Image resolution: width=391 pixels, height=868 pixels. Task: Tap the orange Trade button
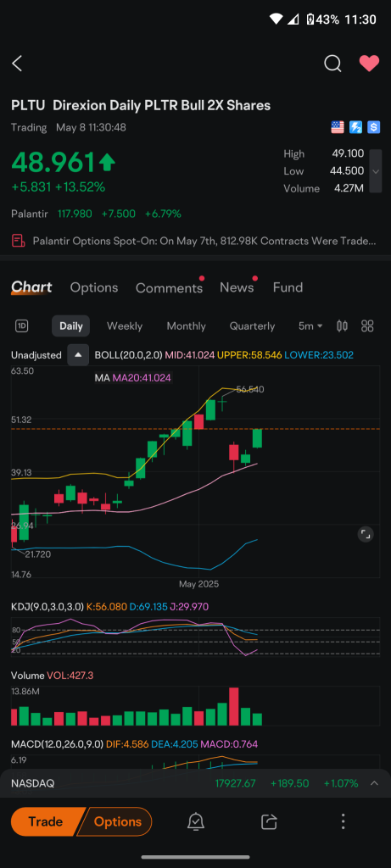[x=46, y=821]
